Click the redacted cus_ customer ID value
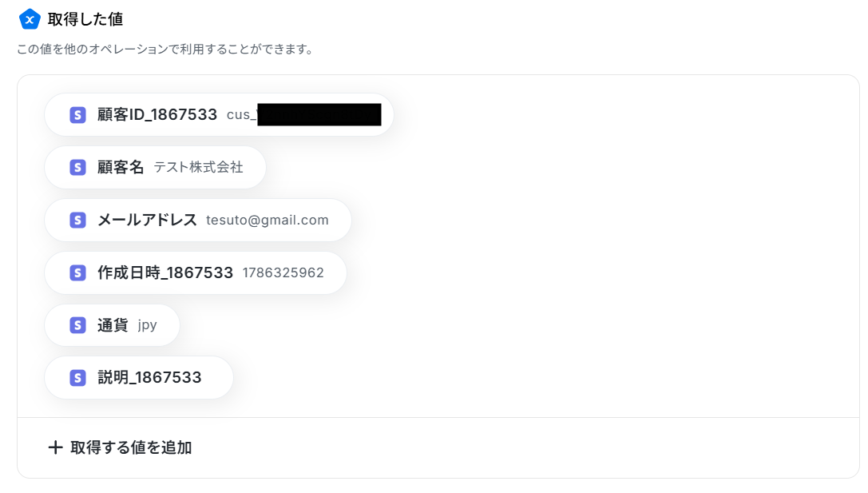This screenshot has height=493, width=868. pos(304,115)
